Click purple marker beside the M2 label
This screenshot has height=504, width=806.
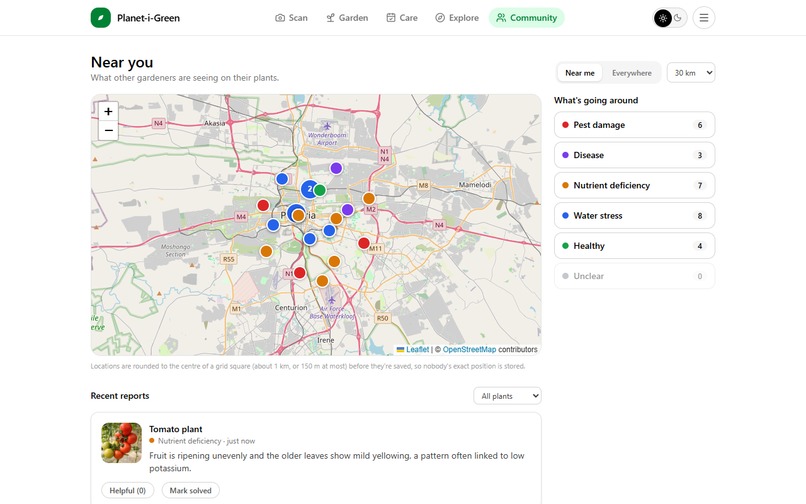[x=347, y=209]
